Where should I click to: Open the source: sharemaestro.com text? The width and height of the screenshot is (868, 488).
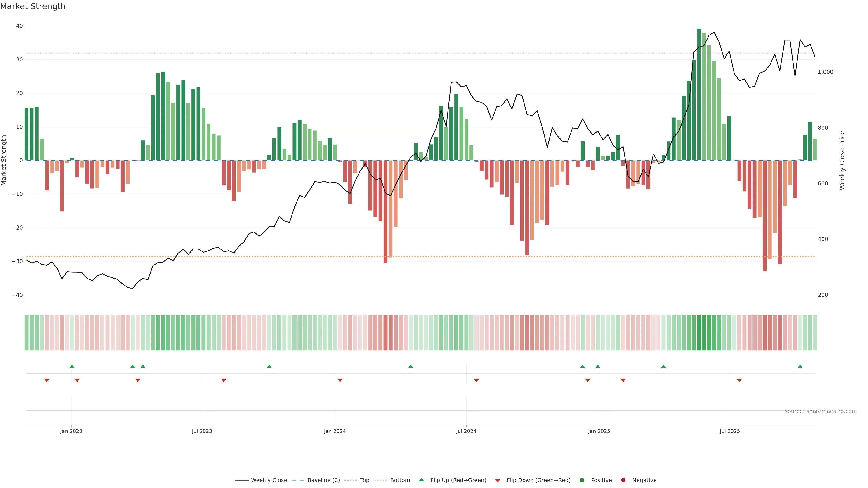(x=821, y=411)
